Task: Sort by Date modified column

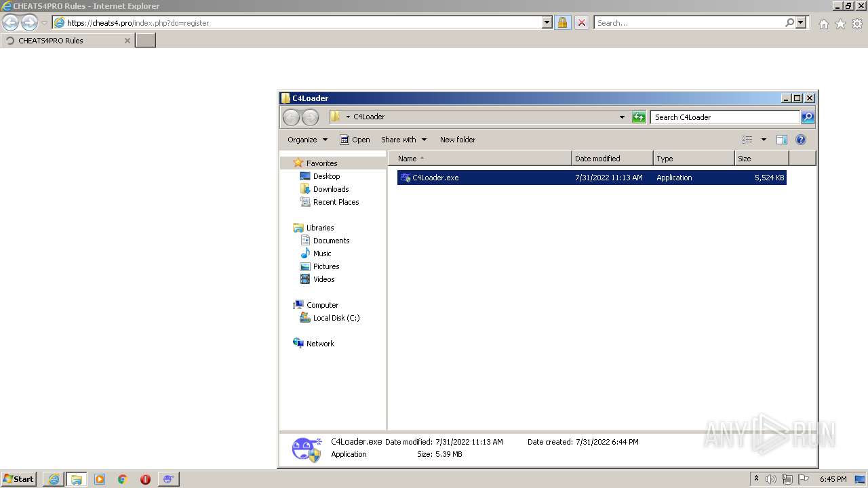Action: tap(612, 159)
